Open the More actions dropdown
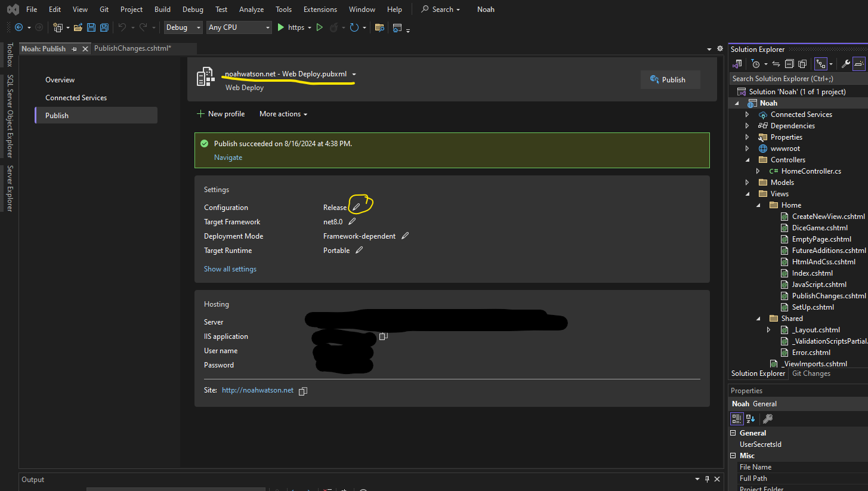 (283, 114)
